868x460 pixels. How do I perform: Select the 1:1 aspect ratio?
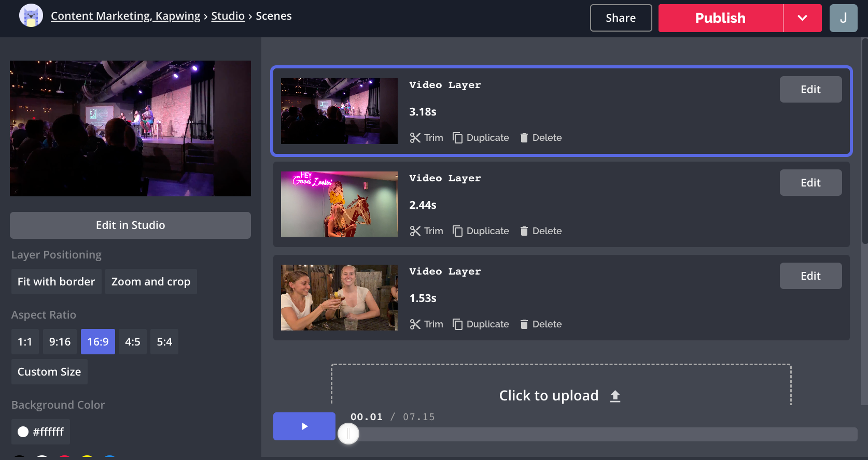click(x=25, y=342)
